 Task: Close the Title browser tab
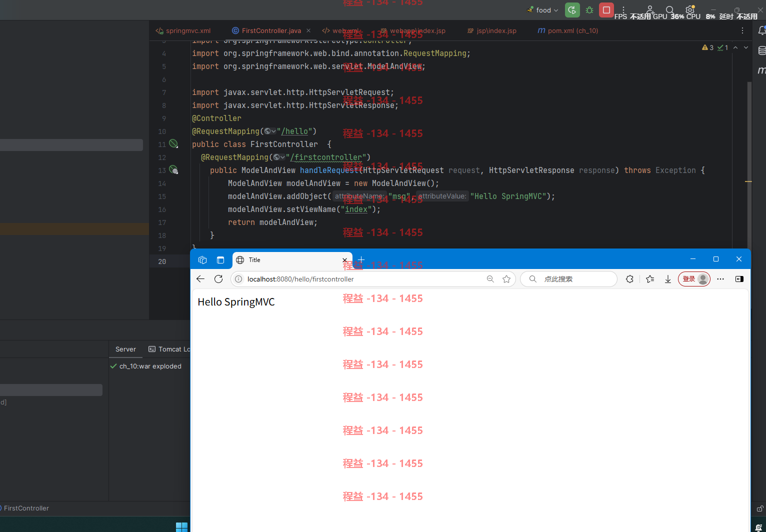[x=344, y=260]
